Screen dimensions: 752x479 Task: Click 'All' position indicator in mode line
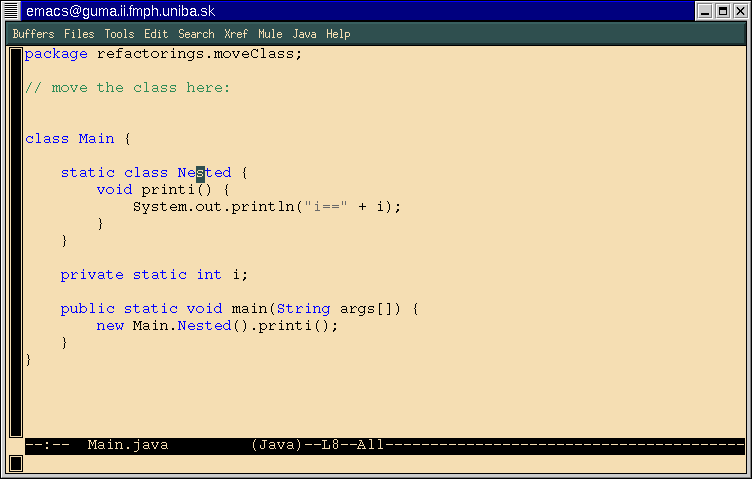(x=370, y=445)
